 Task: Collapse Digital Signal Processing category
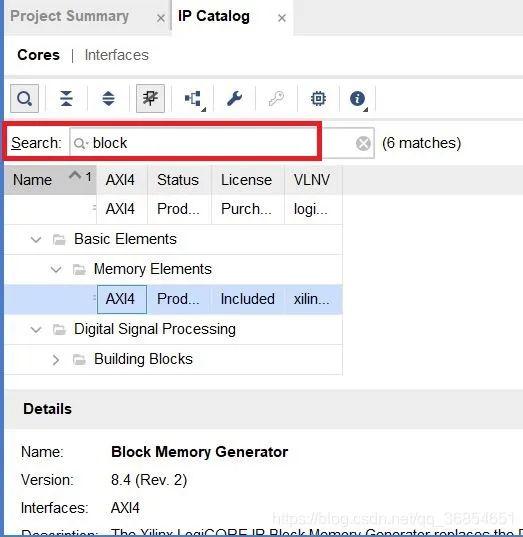[x=36, y=329]
